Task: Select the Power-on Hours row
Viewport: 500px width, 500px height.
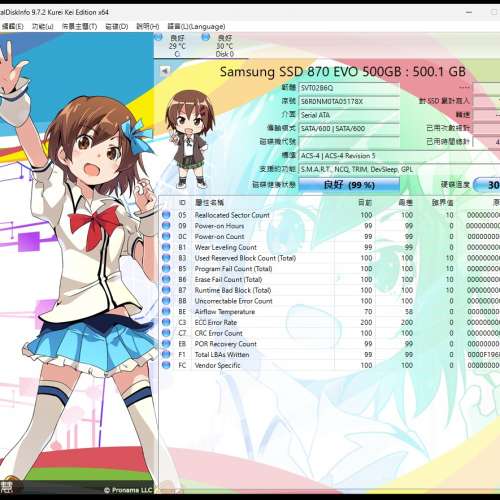Action: tap(330, 226)
